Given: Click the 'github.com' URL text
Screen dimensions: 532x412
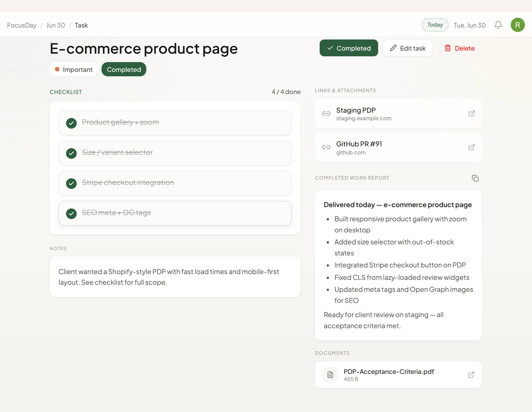Looking at the screenshot, I should pos(351,153).
